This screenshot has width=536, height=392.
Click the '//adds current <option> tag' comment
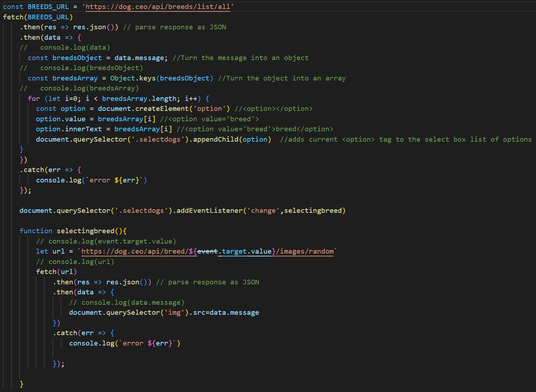pos(406,139)
